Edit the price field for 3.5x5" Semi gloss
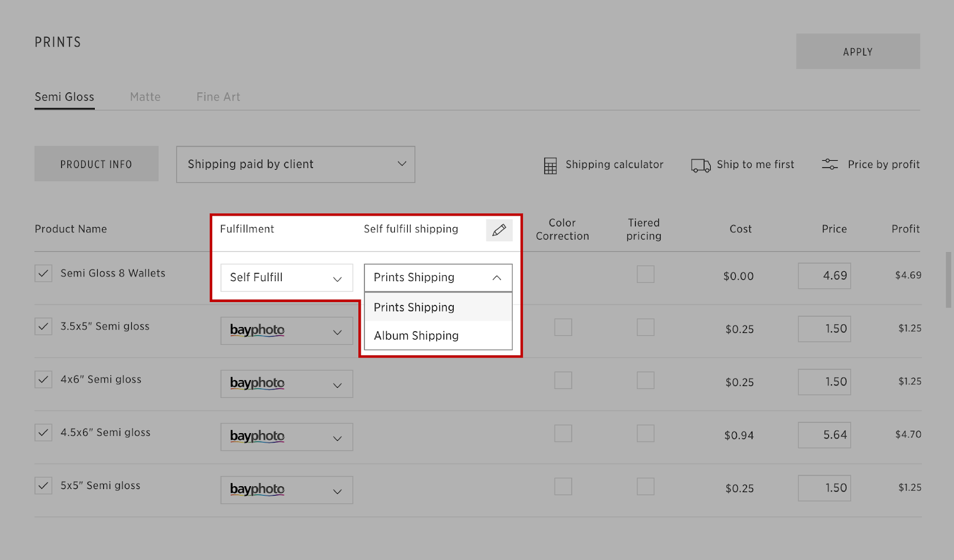 click(825, 329)
